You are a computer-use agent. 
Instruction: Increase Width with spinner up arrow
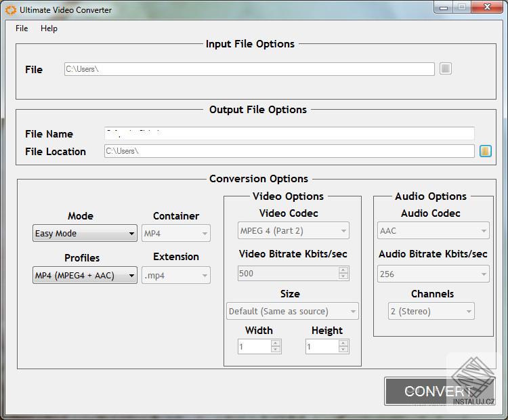point(276,343)
